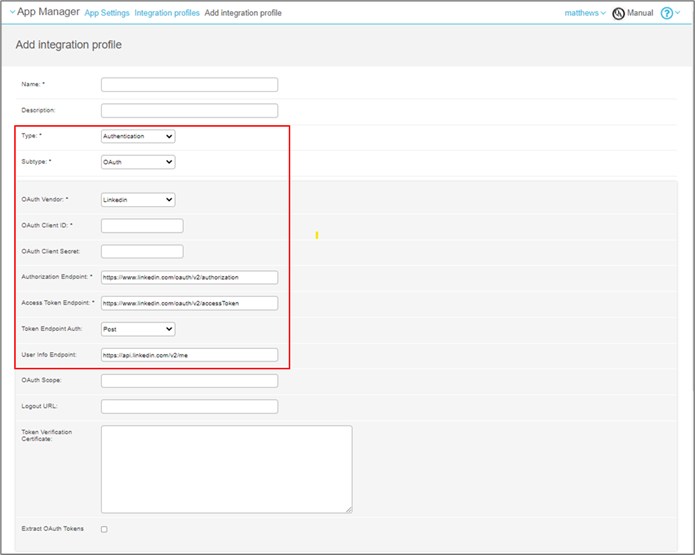Enable the Extract OAuth Tokens checkbox
The image size is (695, 555).
[104, 528]
